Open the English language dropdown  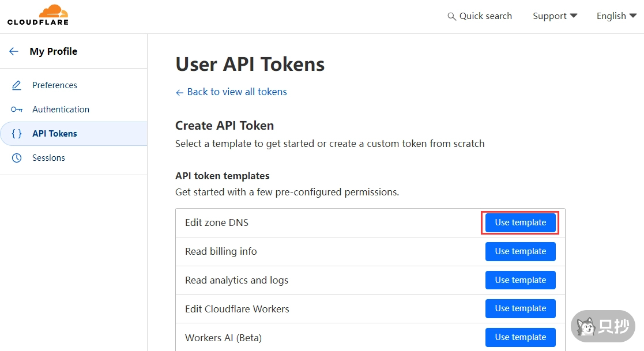[616, 16]
